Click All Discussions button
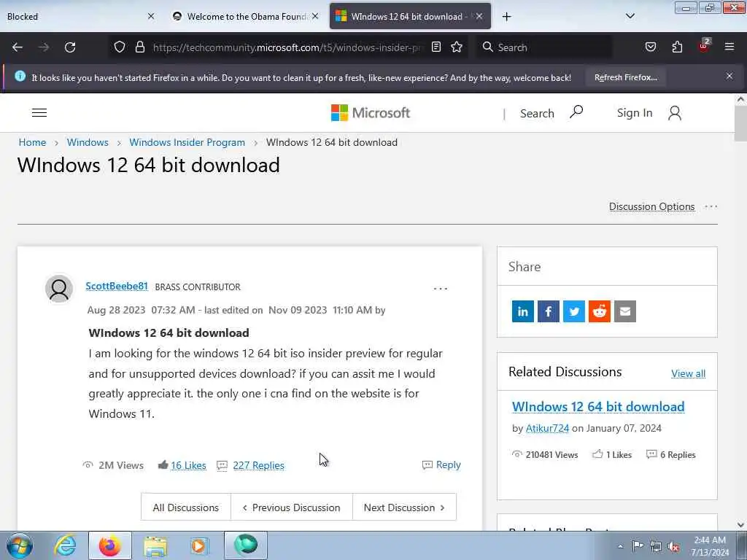 click(186, 507)
